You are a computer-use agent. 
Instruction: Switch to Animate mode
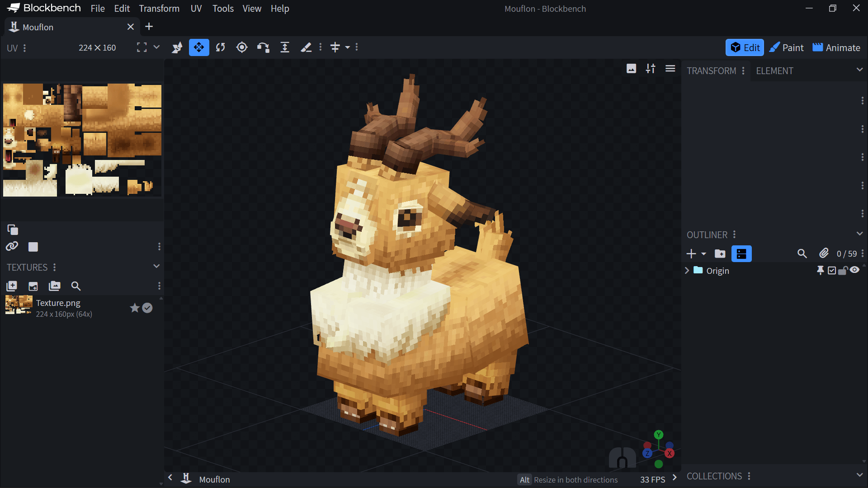[836, 47]
